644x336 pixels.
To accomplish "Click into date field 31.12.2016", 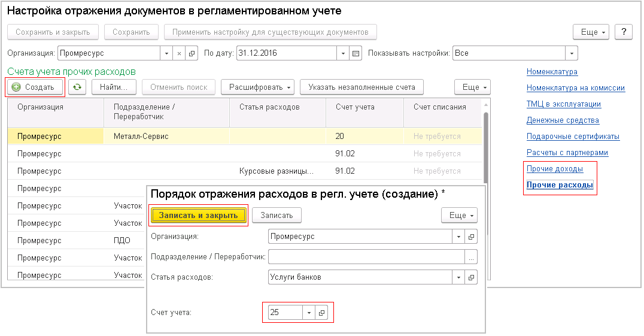I will tap(287, 53).
